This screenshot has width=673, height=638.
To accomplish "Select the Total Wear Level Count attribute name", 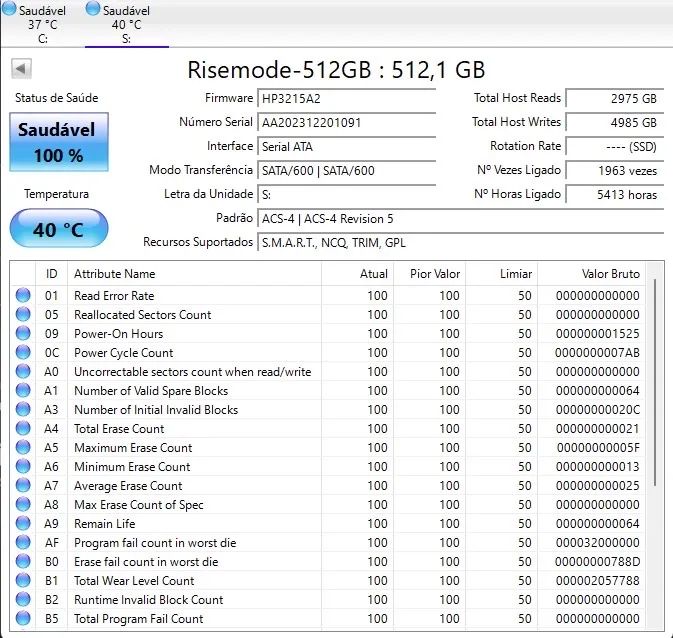I will click(x=134, y=581).
